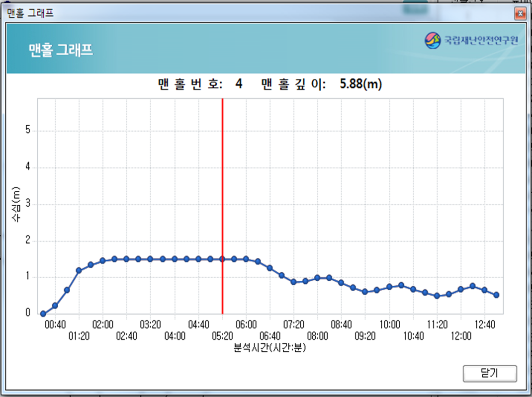The height and width of the screenshot is (397, 532).
Task: Click the 05:20 x-axis tick label
Action: (x=222, y=336)
